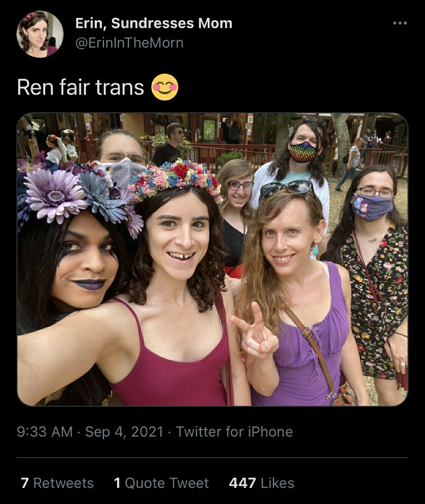Screen dimensions: 425x504
Task: View the 1 Quote Tweet
Action: click(x=161, y=483)
